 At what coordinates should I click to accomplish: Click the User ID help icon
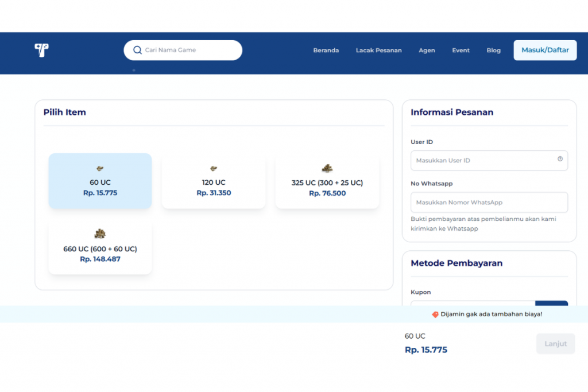click(559, 159)
